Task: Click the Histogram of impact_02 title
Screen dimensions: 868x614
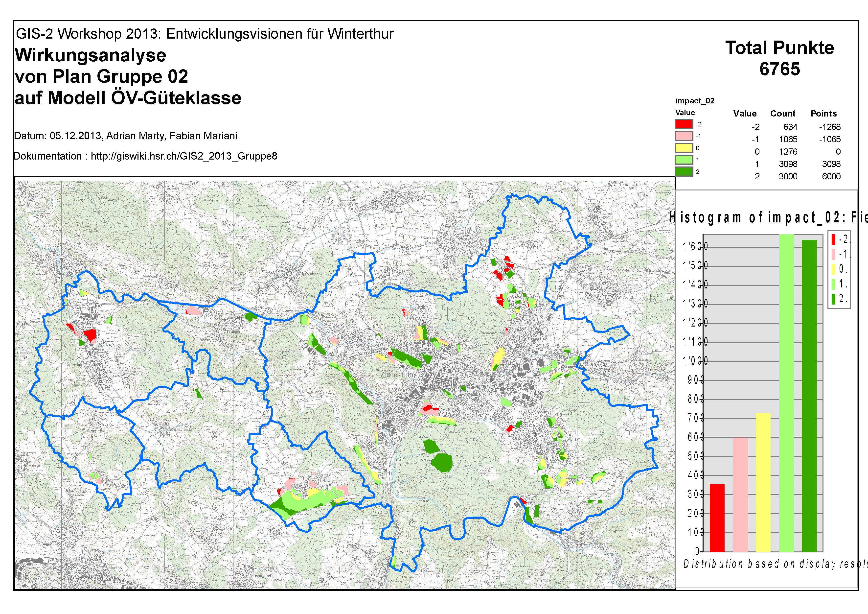Action: (x=767, y=217)
